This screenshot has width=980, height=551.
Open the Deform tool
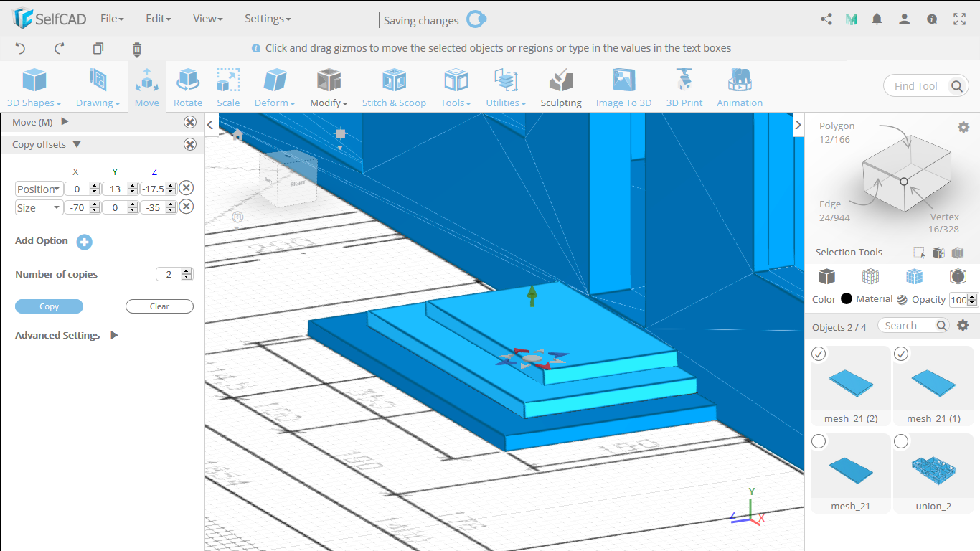coord(275,88)
